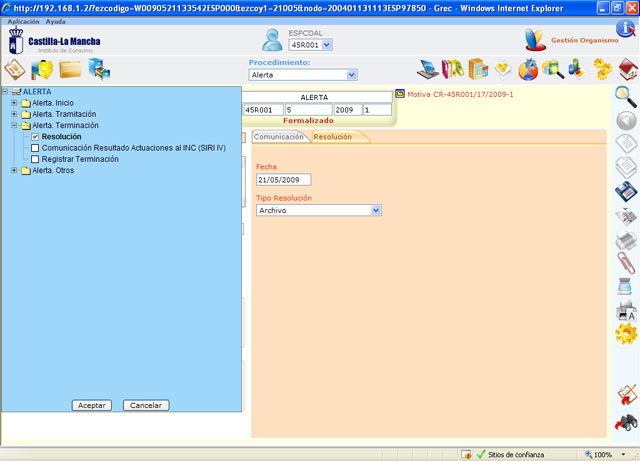Click the Fecha date input field
Screen dimensions: 640x461
point(283,180)
